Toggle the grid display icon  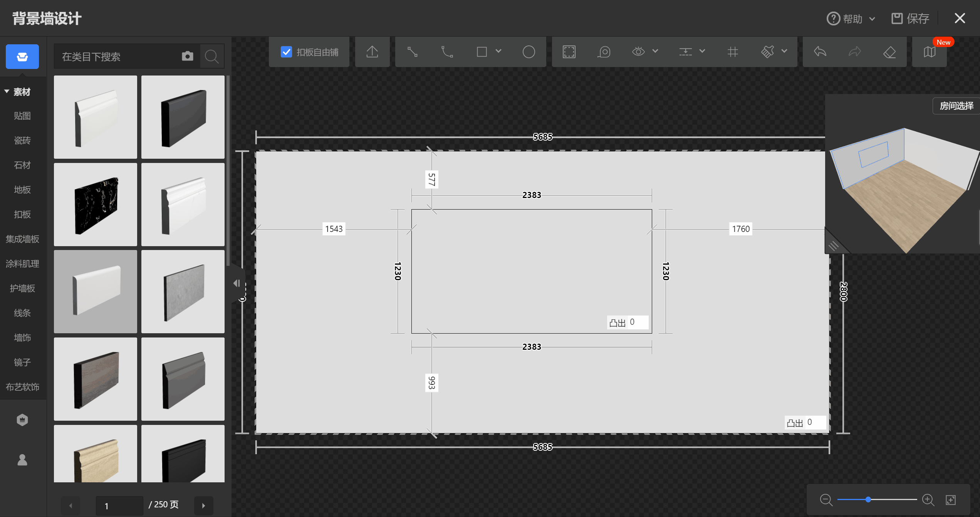tap(733, 52)
